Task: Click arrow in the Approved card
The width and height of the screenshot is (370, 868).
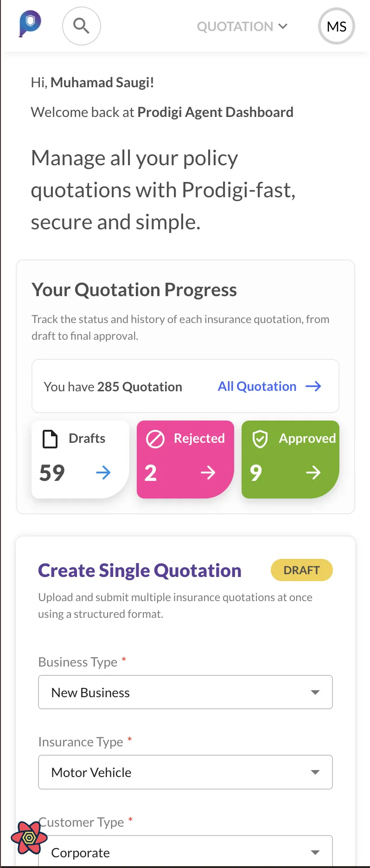Action: pyautogui.click(x=313, y=473)
